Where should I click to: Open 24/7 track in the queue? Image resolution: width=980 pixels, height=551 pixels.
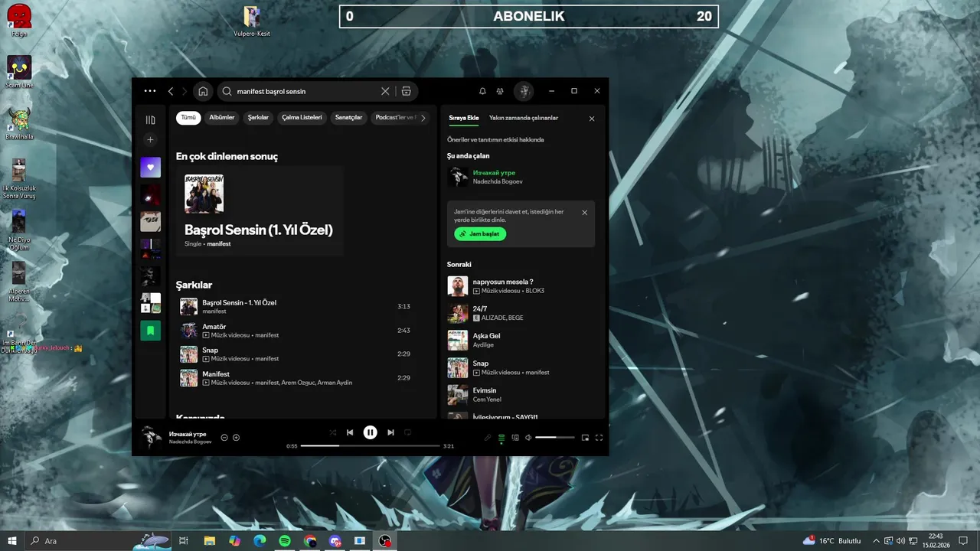(x=521, y=313)
